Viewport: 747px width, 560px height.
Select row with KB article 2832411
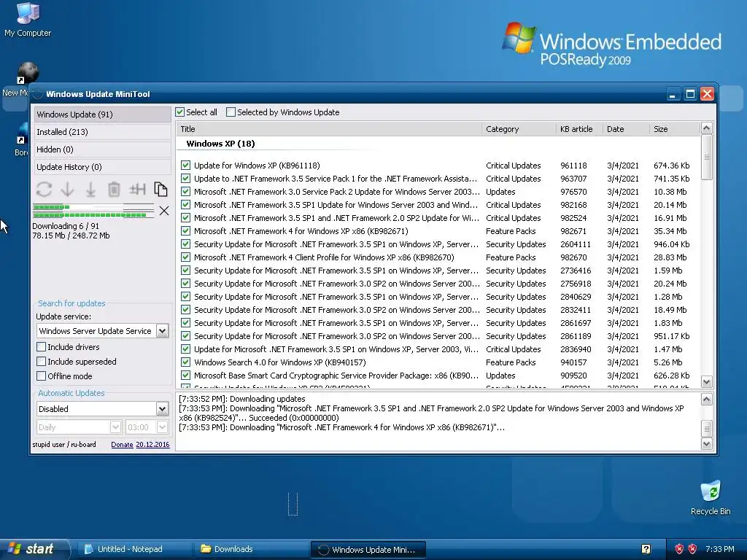pyautogui.click(x=438, y=310)
